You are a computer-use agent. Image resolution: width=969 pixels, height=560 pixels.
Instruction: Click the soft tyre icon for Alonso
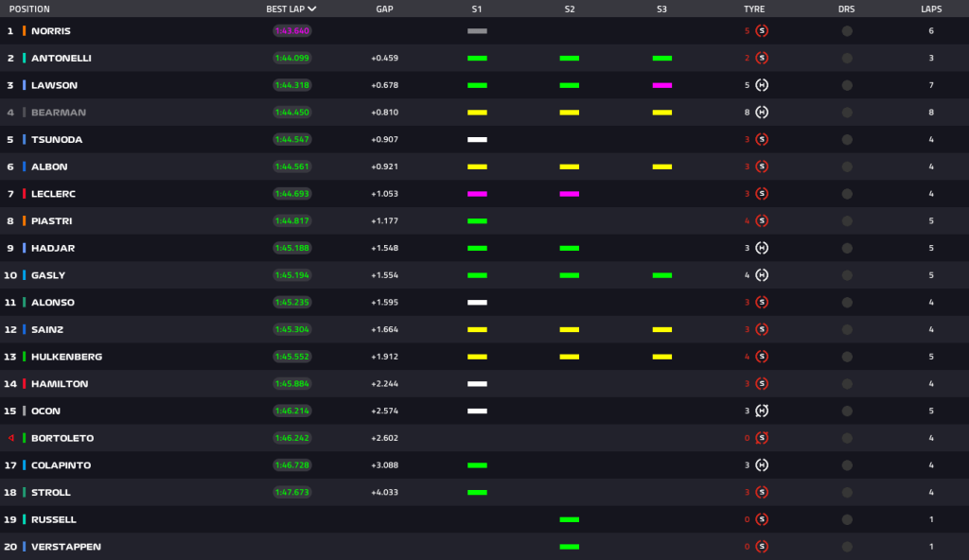coord(762,303)
